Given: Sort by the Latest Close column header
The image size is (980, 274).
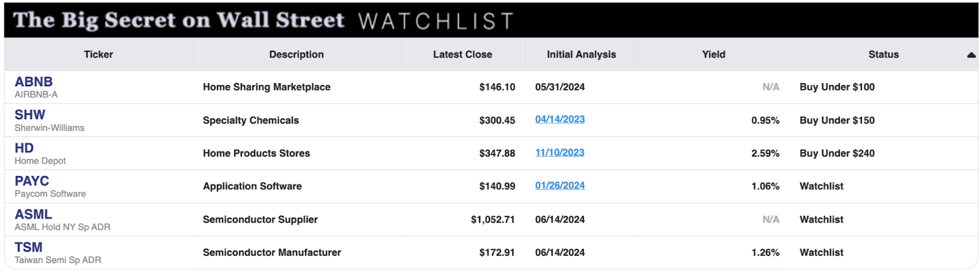Looking at the screenshot, I should tap(462, 54).
